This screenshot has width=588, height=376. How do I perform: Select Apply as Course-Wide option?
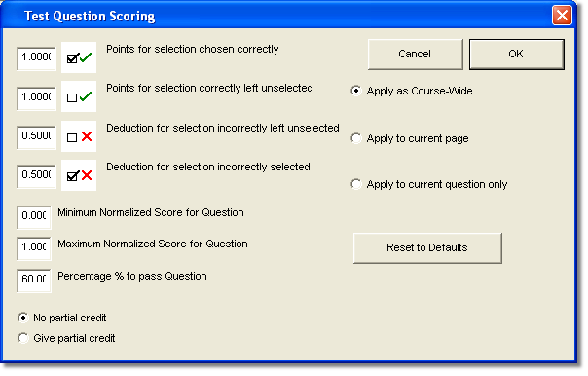412,91
